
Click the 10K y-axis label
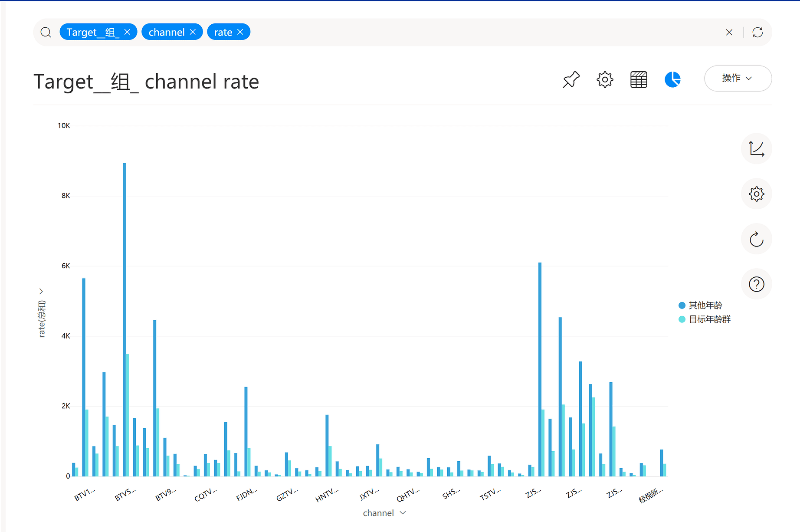click(64, 126)
